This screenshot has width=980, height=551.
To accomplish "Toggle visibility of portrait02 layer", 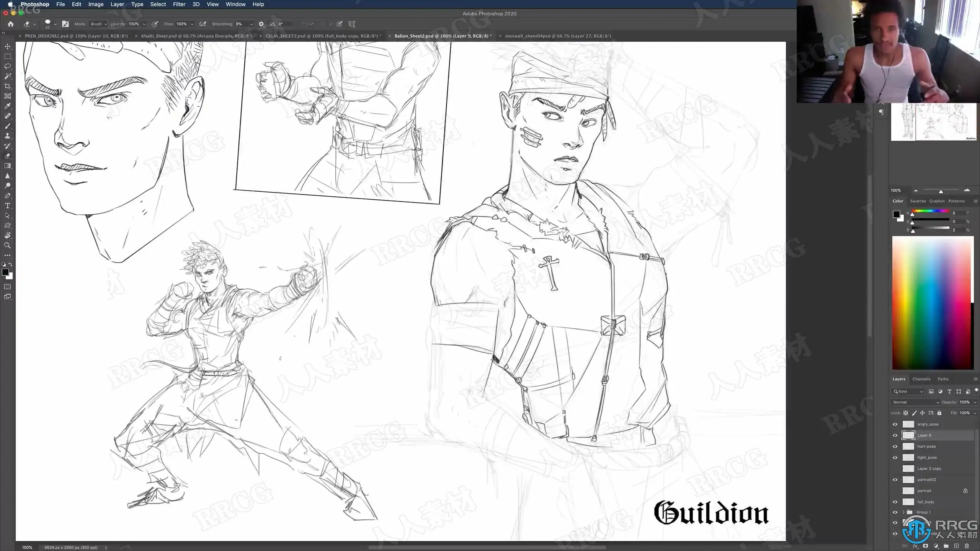I will tap(895, 479).
